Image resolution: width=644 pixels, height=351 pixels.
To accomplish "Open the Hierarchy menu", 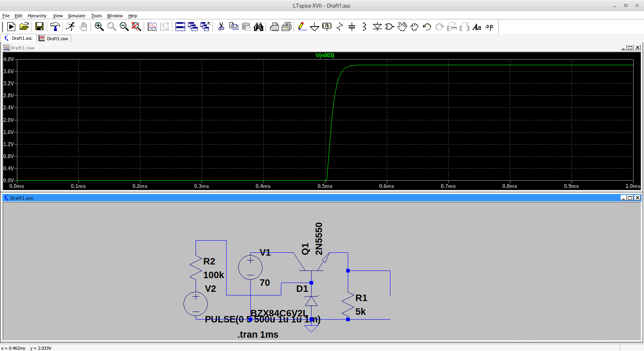I will (37, 16).
